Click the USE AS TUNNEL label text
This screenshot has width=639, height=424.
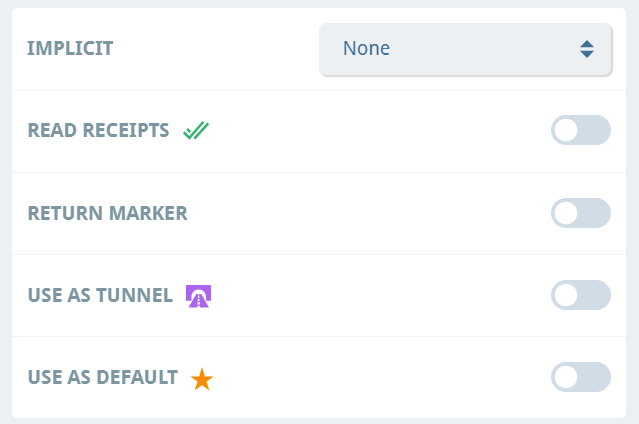(100, 295)
